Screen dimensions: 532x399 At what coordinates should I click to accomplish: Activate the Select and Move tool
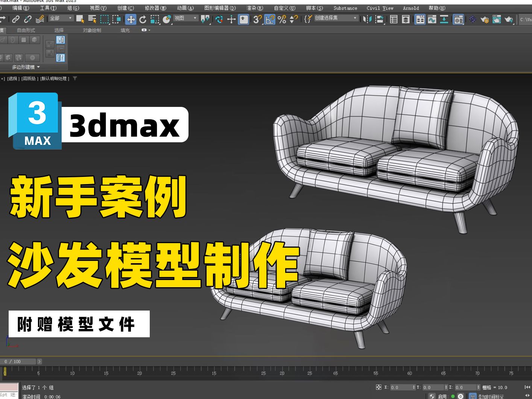coord(131,19)
